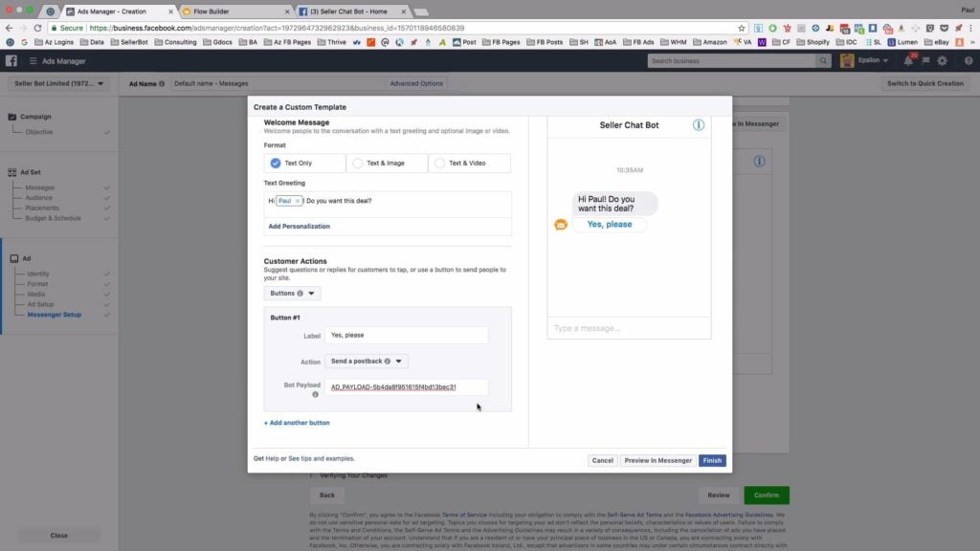Click the Bot Payload info icon
The image size is (980, 551).
click(315, 395)
